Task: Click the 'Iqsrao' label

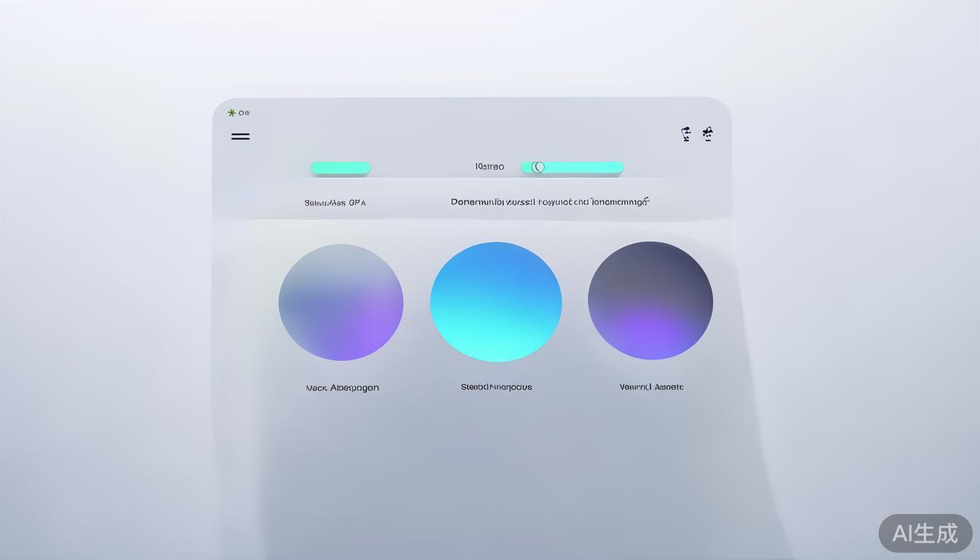Action: (489, 167)
